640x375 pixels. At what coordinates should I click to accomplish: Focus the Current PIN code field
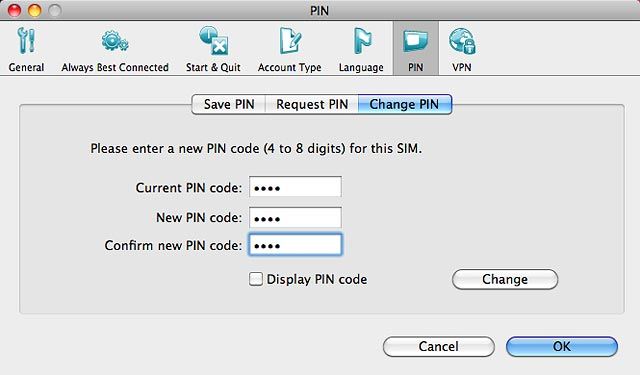[296, 187]
